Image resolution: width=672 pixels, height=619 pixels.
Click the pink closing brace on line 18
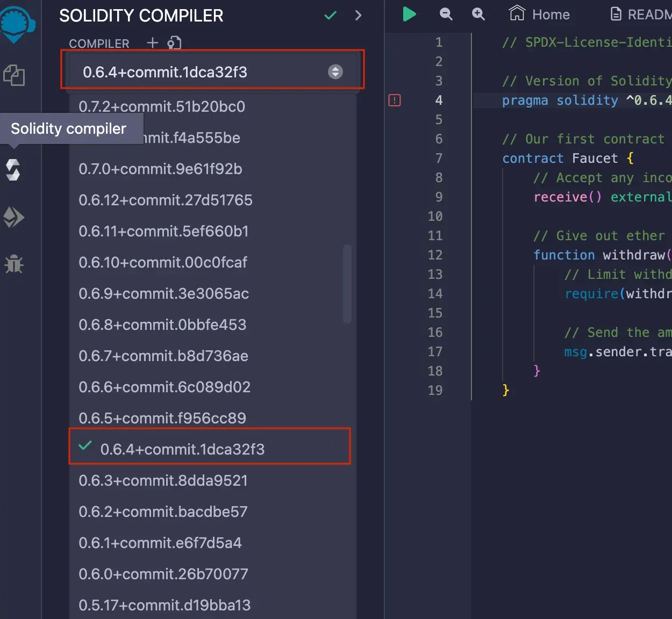pyautogui.click(x=537, y=371)
